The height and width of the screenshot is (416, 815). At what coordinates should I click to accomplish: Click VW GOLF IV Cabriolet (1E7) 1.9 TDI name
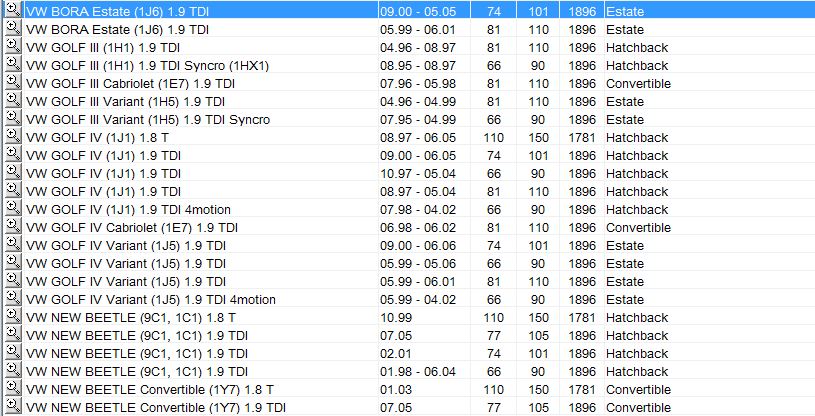(132, 228)
